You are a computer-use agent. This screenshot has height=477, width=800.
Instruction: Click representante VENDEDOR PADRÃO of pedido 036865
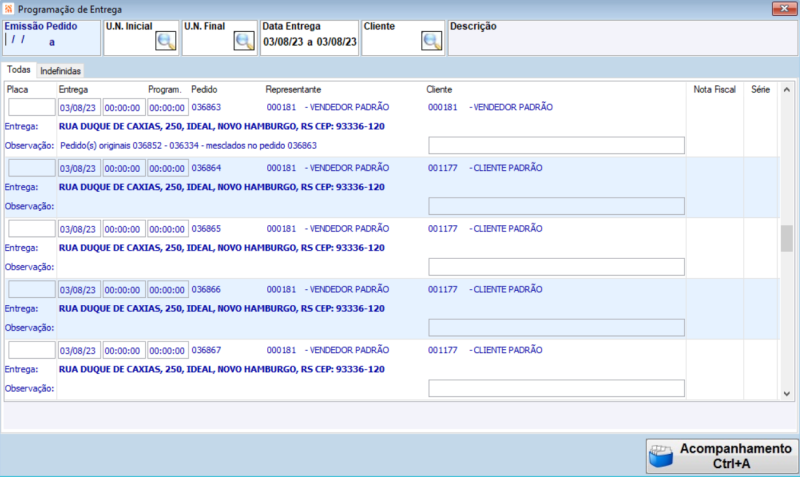pos(347,229)
